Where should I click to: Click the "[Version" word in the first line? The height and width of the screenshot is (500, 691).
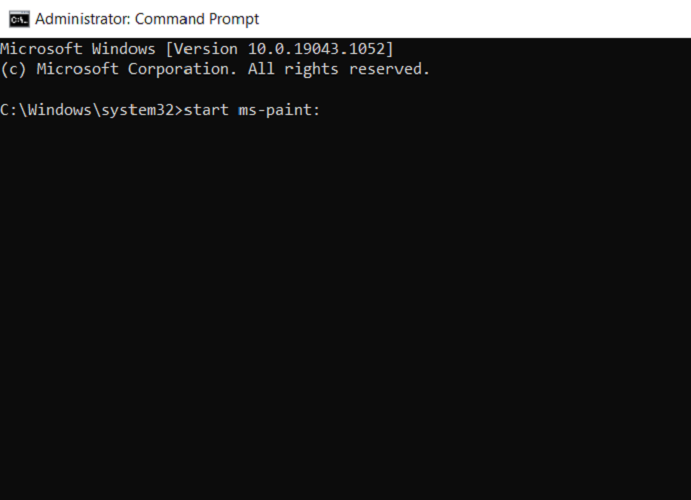pyautogui.click(x=202, y=49)
